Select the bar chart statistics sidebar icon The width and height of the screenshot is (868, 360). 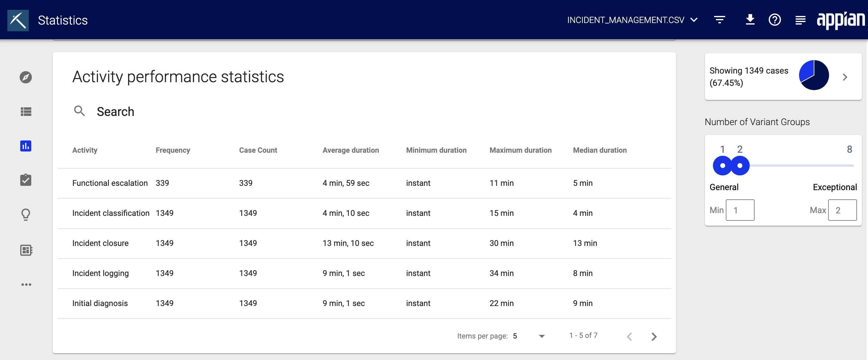click(26, 146)
